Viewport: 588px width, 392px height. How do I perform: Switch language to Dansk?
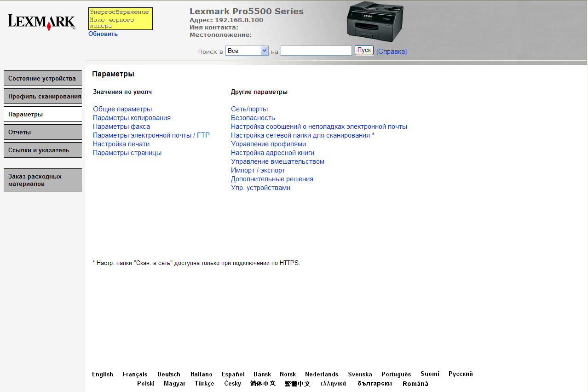[x=262, y=374]
